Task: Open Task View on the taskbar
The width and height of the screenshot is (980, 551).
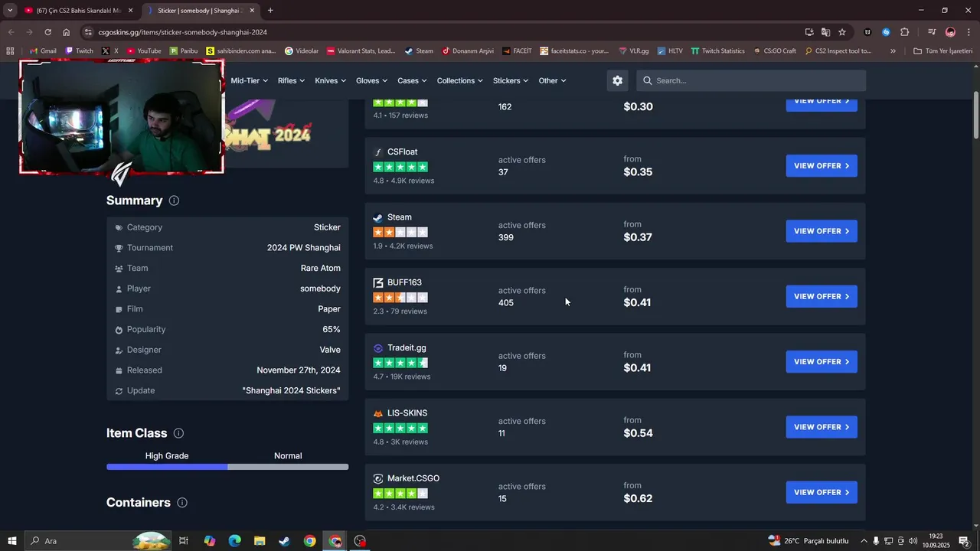Action: click(x=184, y=541)
